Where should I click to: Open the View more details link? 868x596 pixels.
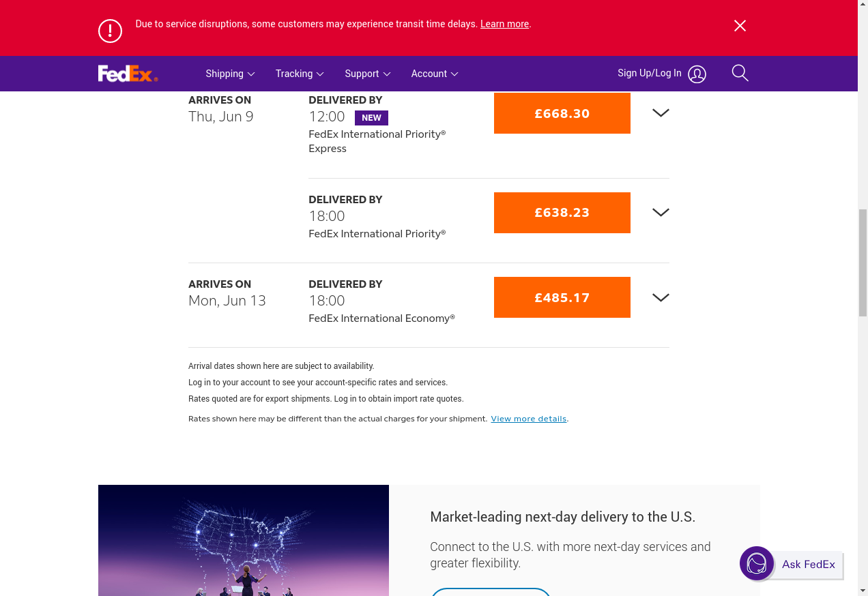[x=528, y=419]
